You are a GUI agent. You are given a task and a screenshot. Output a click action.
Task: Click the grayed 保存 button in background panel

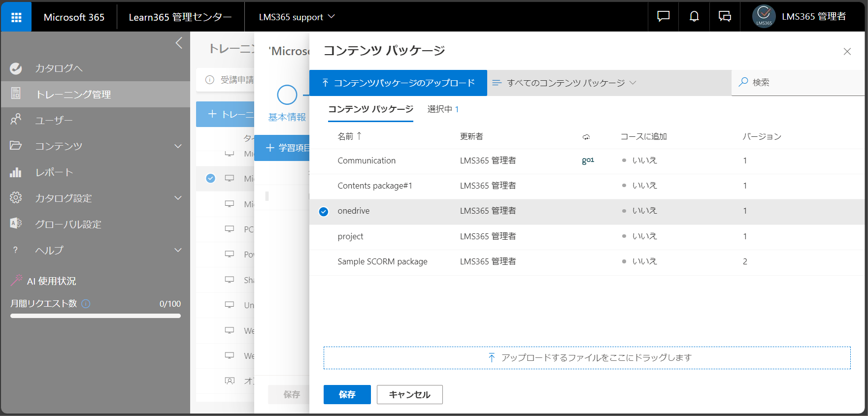[x=289, y=394]
